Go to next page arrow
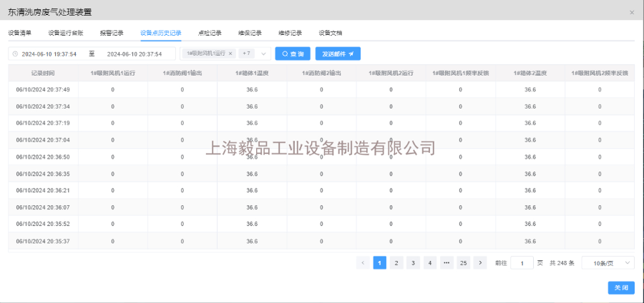Image resolution: width=644 pixels, height=303 pixels. point(480,263)
